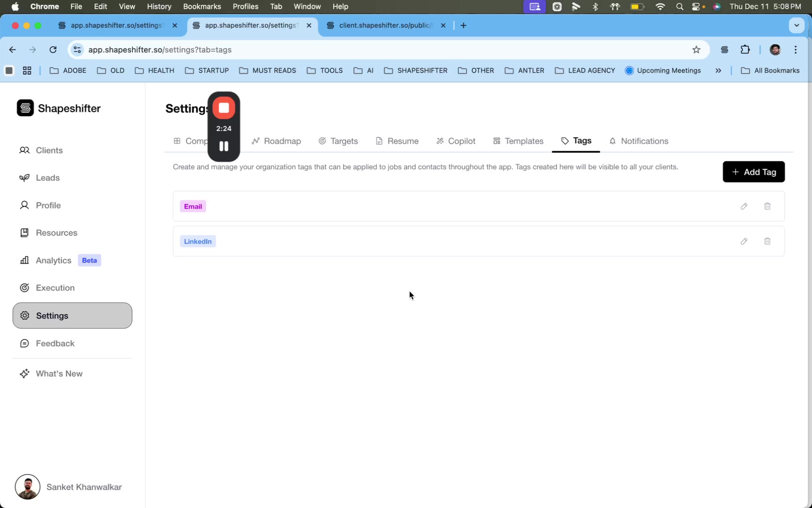
Task: Open the Copilot tab
Action: [455, 141]
